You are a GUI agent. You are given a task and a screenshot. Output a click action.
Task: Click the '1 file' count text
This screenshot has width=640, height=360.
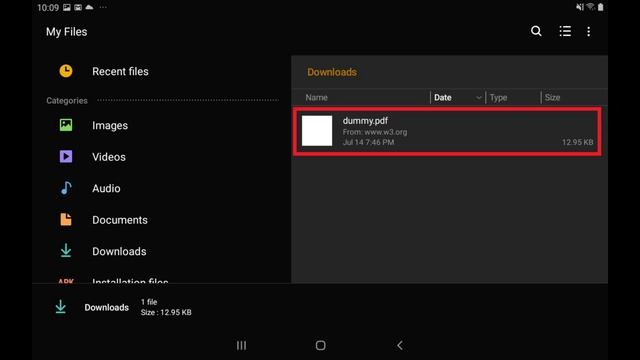[149, 302]
